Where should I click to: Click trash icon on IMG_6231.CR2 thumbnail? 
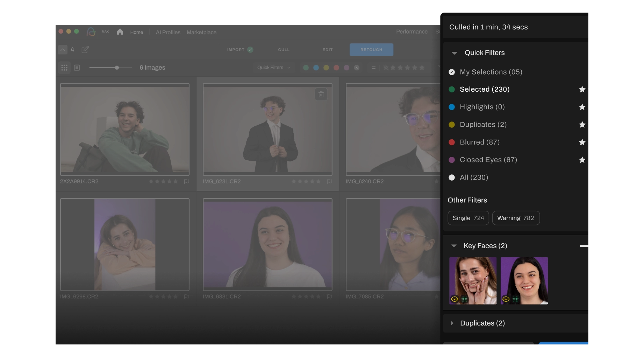pyautogui.click(x=321, y=94)
